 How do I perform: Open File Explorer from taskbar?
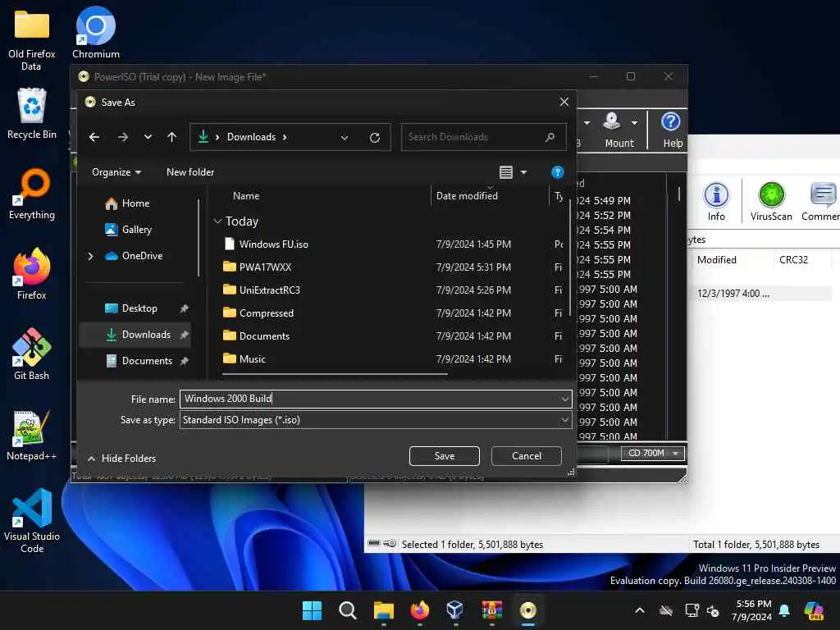click(384, 610)
